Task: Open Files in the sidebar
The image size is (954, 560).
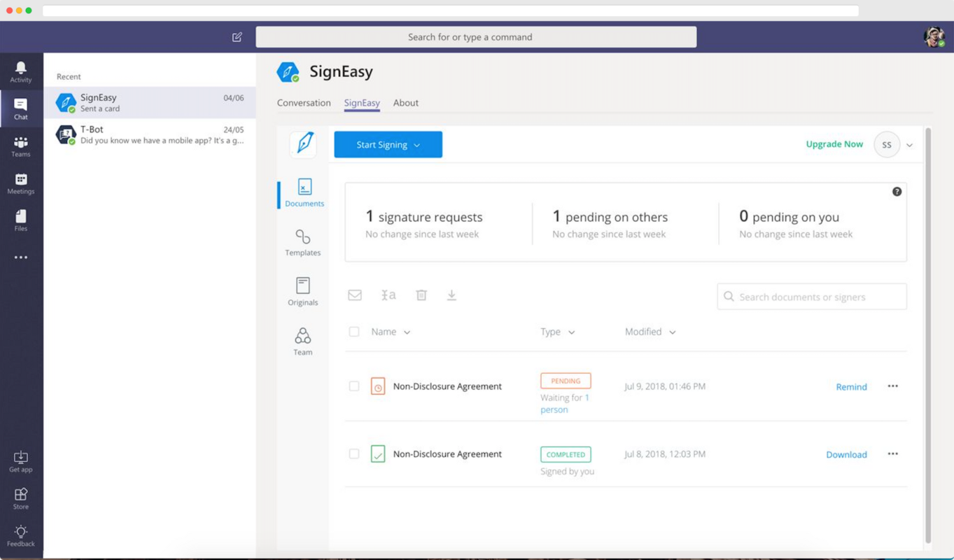Action: pos(21,220)
